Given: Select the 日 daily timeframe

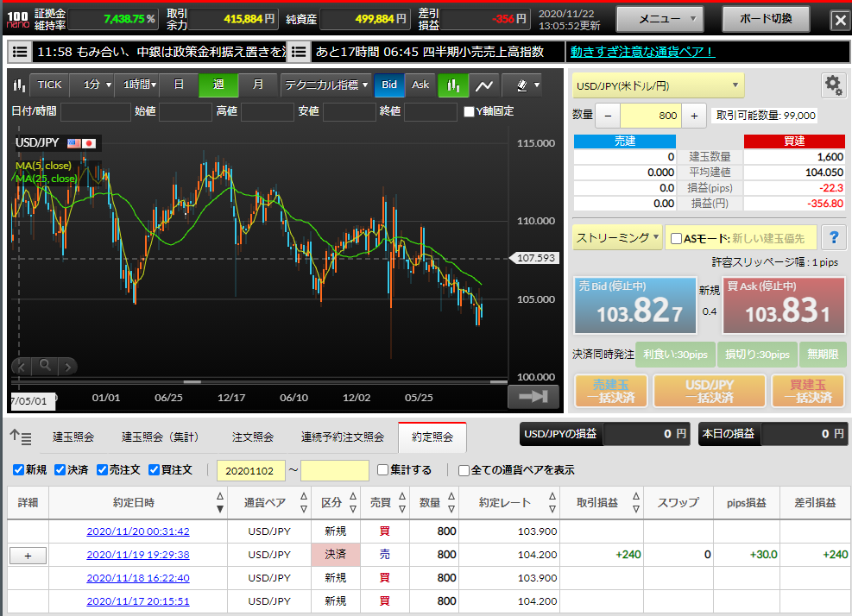Looking at the screenshot, I should pyautogui.click(x=178, y=85).
